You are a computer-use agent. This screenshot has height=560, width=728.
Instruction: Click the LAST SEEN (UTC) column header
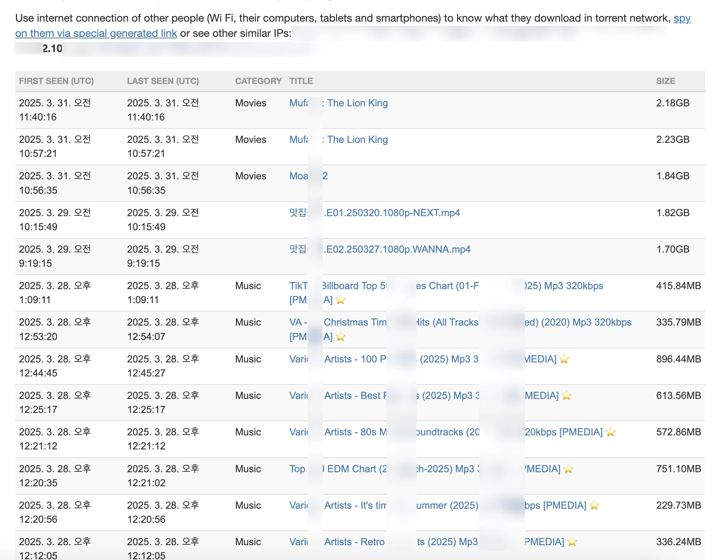point(163,81)
